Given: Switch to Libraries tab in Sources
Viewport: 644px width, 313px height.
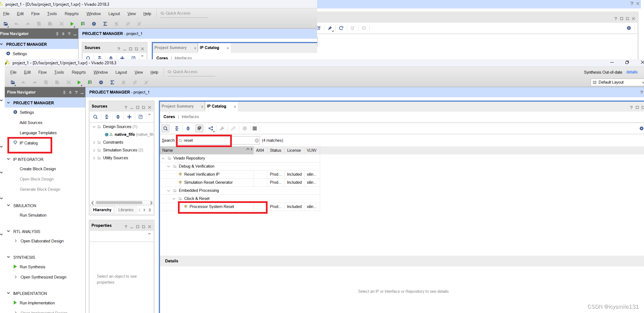Looking at the screenshot, I should tap(126, 210).
